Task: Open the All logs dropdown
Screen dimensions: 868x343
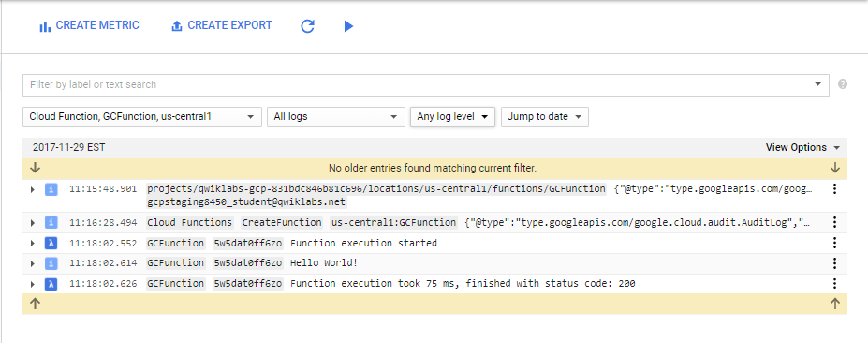Action: click(x=336, y=117)
